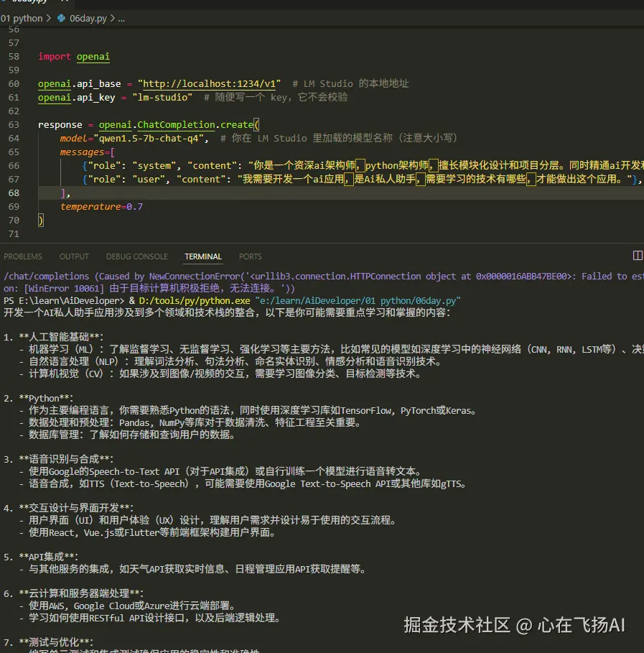This screenshot has height=653, width=644.
Task: Click the breadcrumb ellipsis symbol segment
Action: point(121,19)
